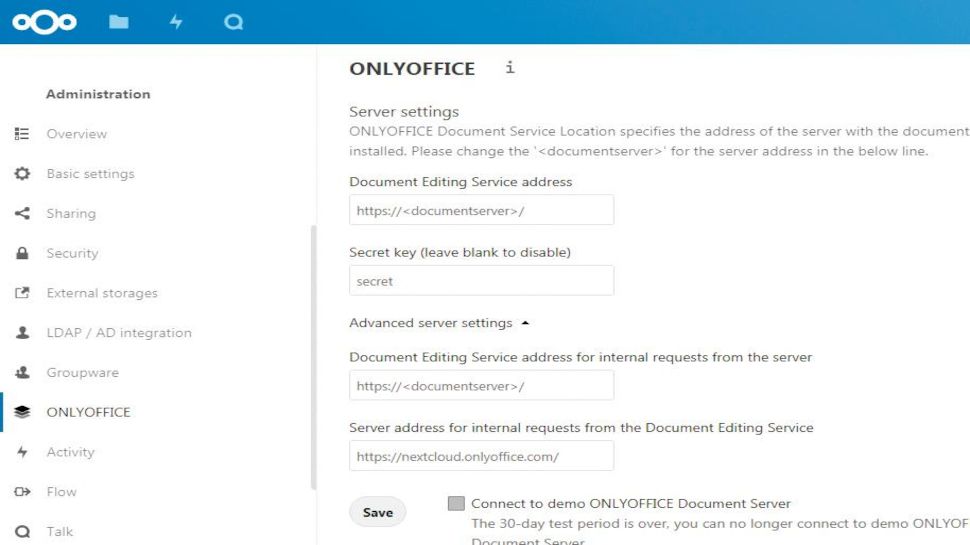This screenshot has height=545, width=970.
Task: Focus internal Document Editing Service address field
Action: click(481, 386)
